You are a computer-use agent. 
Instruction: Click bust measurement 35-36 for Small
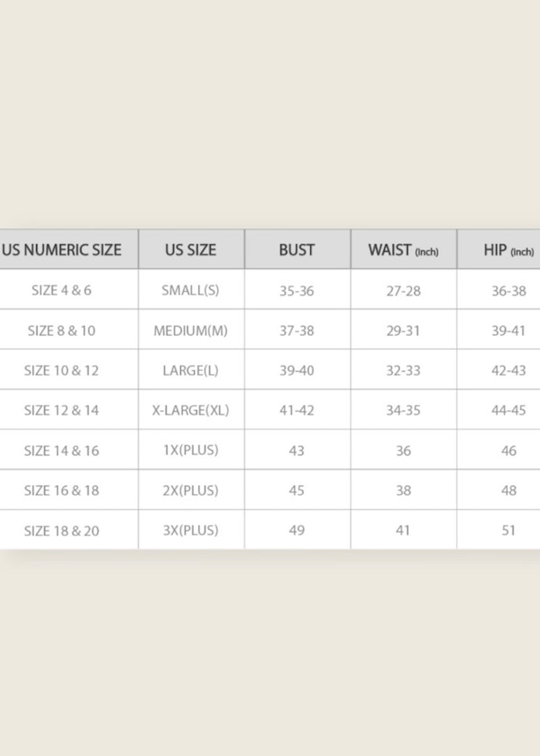click(297, 290)
